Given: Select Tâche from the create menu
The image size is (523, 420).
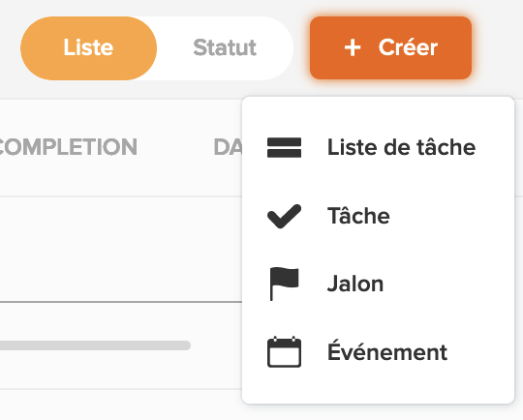Looking at the screenshot, I should (x=379, y=216).
